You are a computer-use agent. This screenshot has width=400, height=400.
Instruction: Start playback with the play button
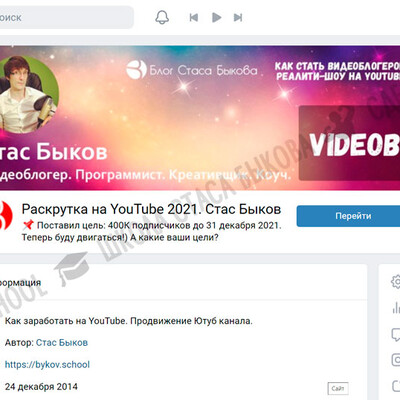217,17
